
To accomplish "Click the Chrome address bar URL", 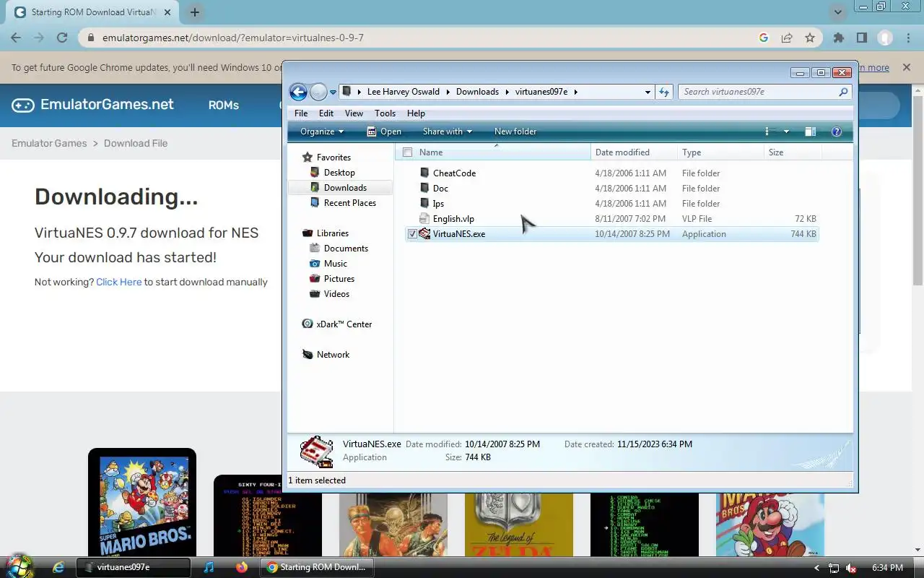I will coord(233,38).
